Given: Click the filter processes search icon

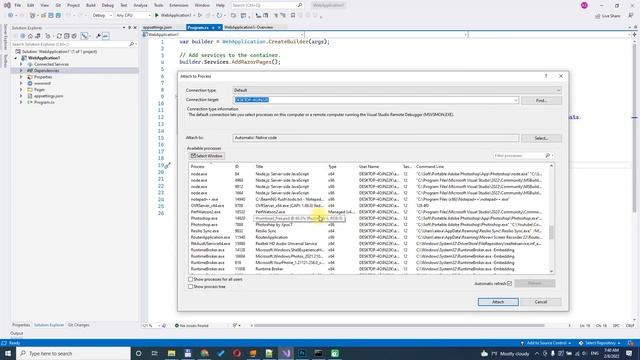Looking at the screenshot, I should [x=548, y=156].
